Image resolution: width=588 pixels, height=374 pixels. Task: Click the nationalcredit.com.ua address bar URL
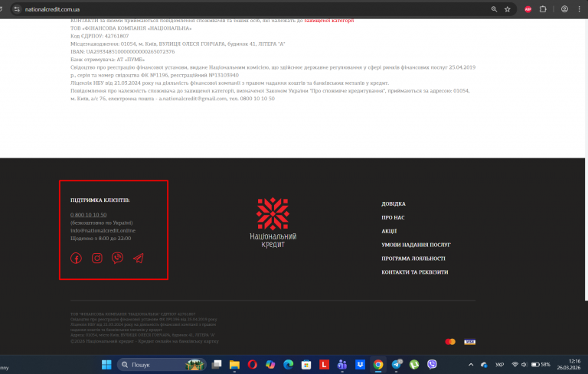[53, 9]
